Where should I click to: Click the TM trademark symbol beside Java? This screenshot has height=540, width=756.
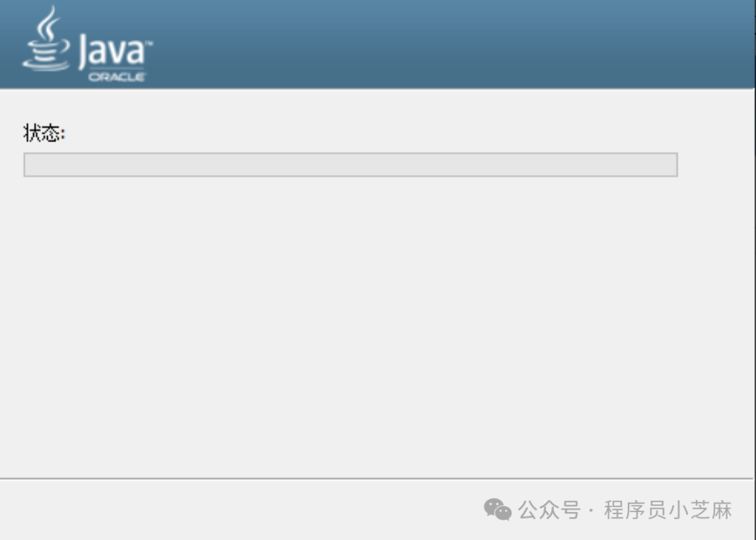pyautogui.click(x=149, y=43)
